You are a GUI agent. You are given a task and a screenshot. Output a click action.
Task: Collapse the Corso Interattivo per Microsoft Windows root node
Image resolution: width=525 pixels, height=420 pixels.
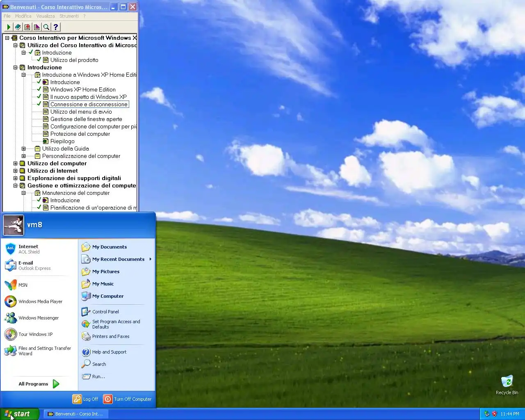click(x=7, y=38)
